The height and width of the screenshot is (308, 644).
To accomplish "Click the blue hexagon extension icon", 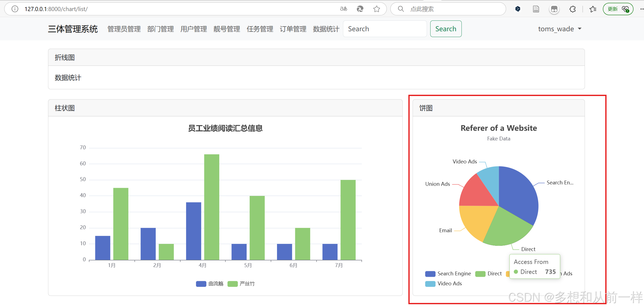I will [x=518, y=9].
